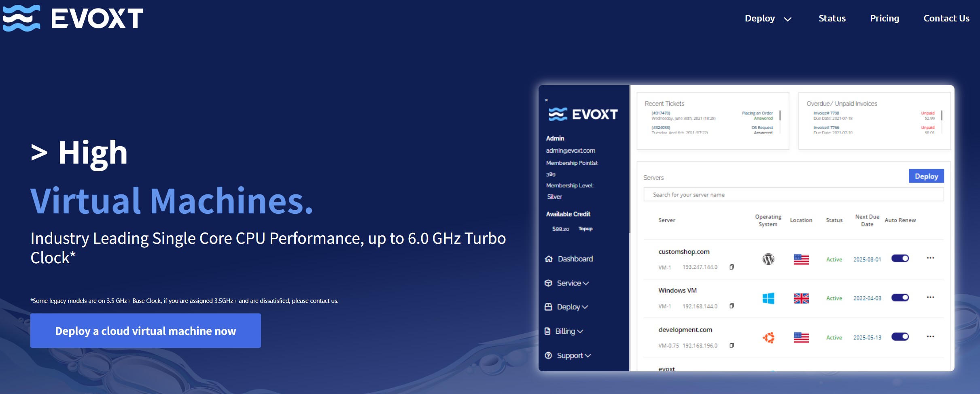980x394 pixels.
Task: Expand the Billing sidebar section
Action: click(x=566, y=331)
